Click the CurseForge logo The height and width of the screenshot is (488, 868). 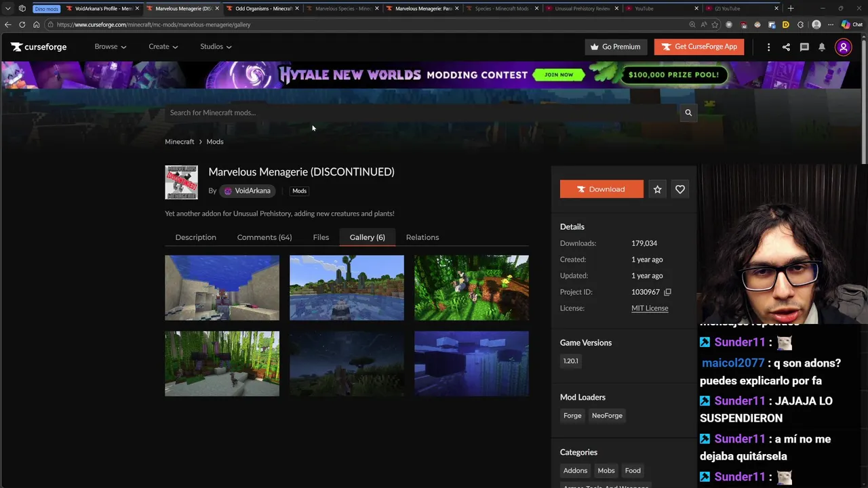pyautogui.click(x=39, y=47)
